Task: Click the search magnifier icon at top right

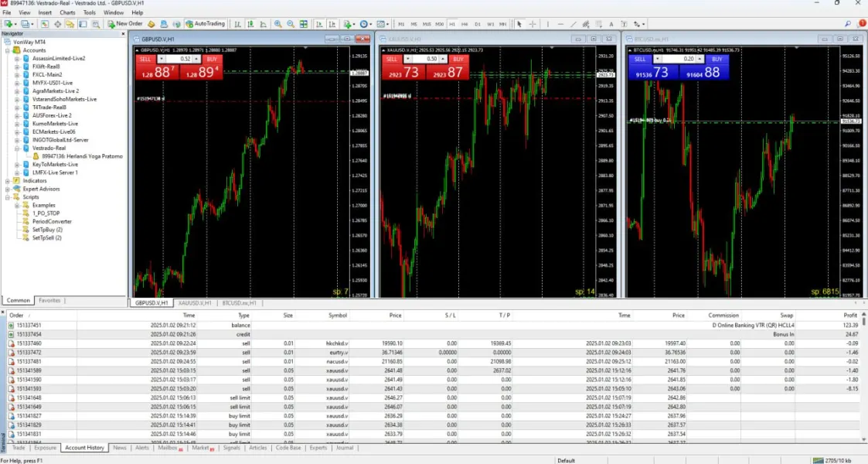Action: click(x=848, y=24)
